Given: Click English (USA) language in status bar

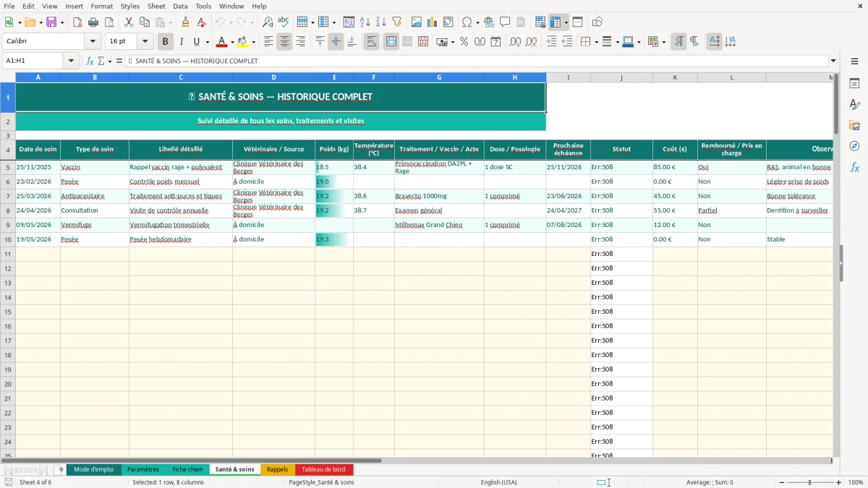Looking at the screenshot, I should coord(498,482).
